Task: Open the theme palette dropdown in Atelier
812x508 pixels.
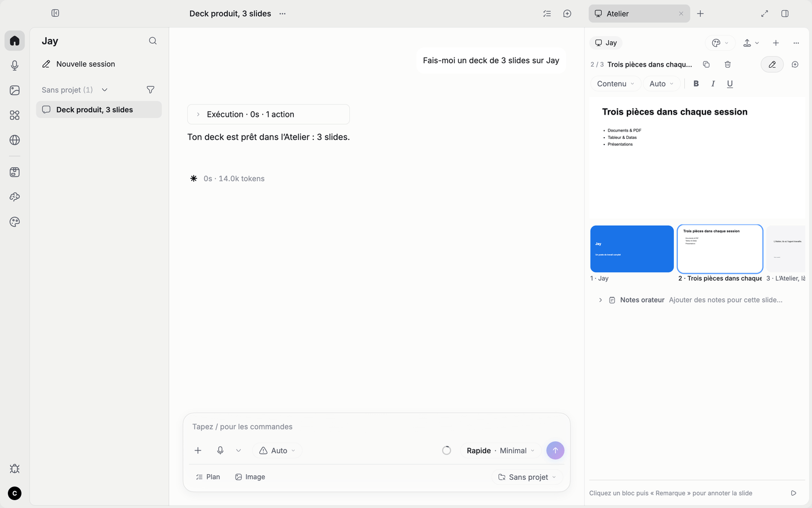Action: [x=720, y=43]
